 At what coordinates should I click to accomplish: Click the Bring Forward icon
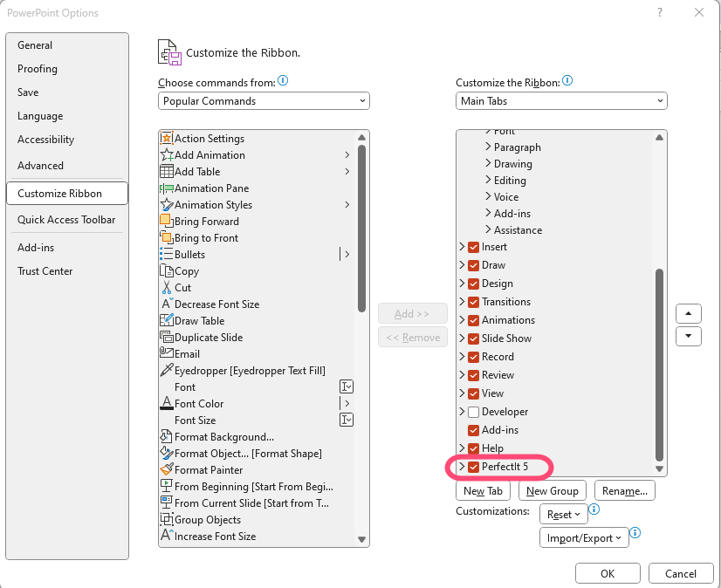click(x=167, y=222)
